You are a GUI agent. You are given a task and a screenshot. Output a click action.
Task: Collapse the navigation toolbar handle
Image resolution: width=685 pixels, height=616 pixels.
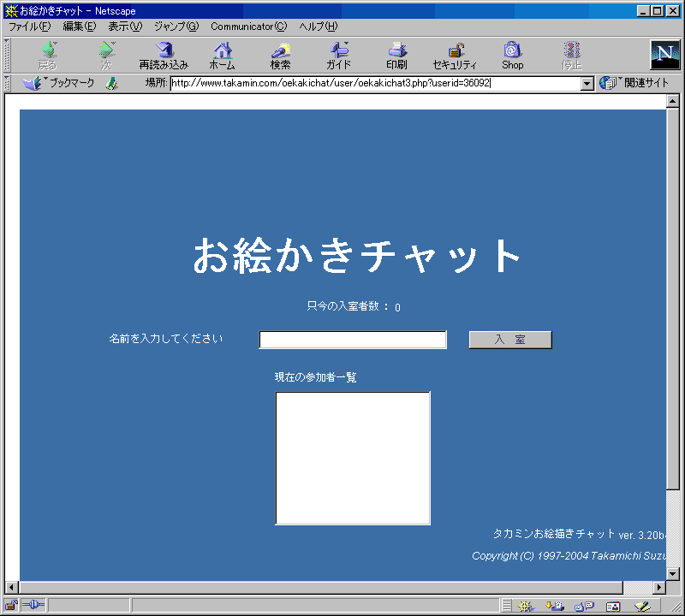tap(7, 56)
